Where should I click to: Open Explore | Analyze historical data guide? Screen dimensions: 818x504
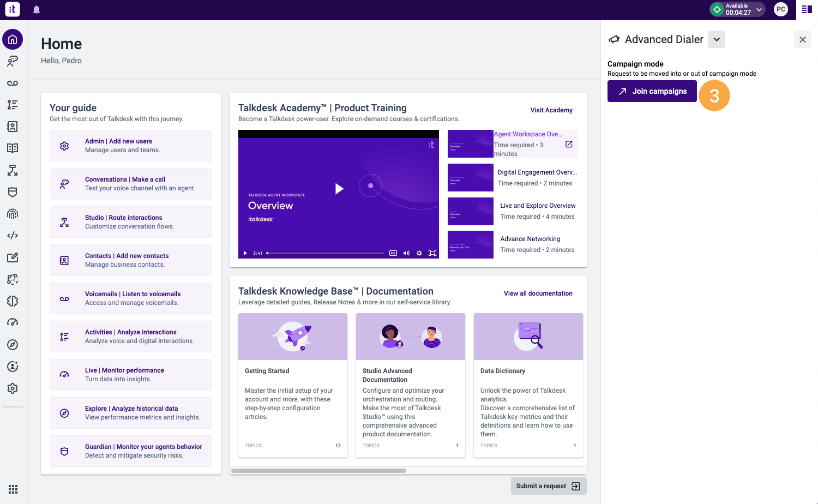131,413
